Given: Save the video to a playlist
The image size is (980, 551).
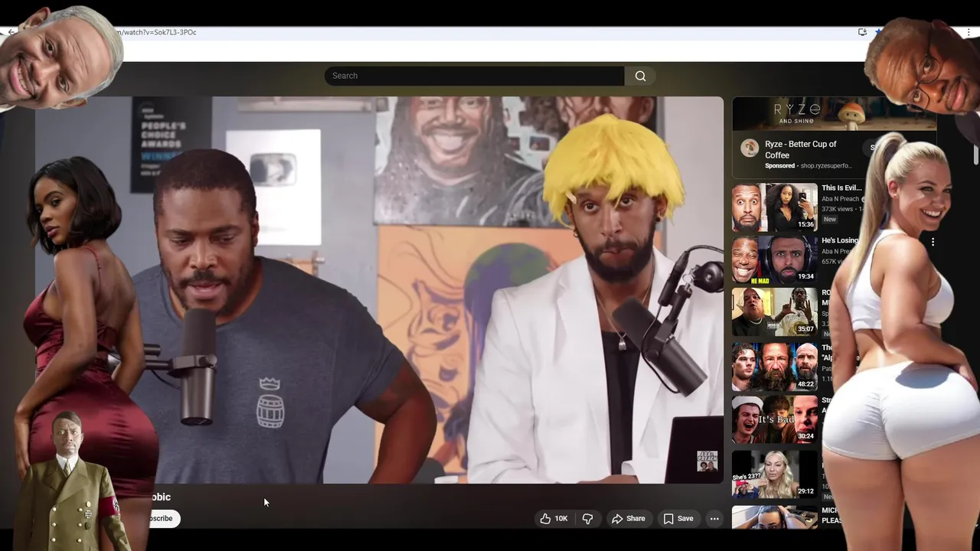Looking at the screenshot, I should (678, 518).
